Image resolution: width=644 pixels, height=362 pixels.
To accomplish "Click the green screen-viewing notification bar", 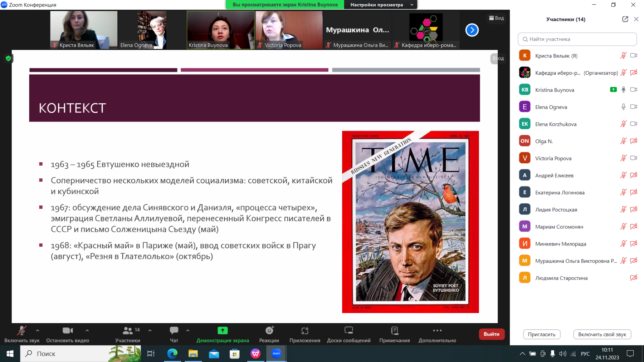I will (285, 5).
